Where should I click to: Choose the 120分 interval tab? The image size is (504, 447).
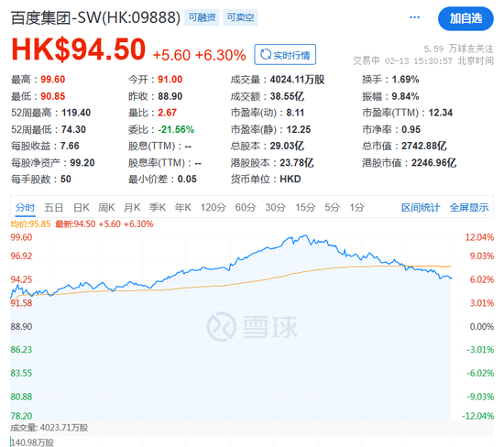click(214, 208)
